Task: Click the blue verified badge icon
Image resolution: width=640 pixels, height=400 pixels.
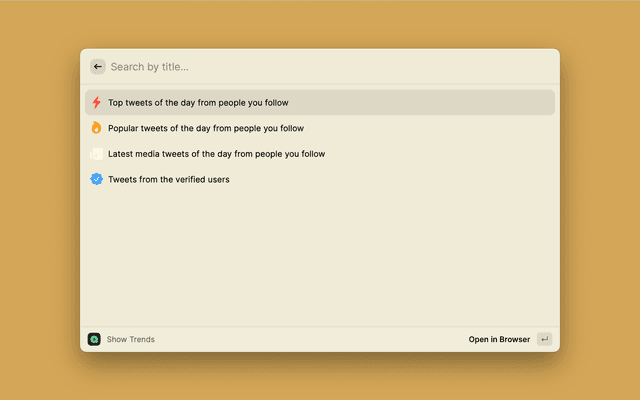Action: [x=96, y=179]
